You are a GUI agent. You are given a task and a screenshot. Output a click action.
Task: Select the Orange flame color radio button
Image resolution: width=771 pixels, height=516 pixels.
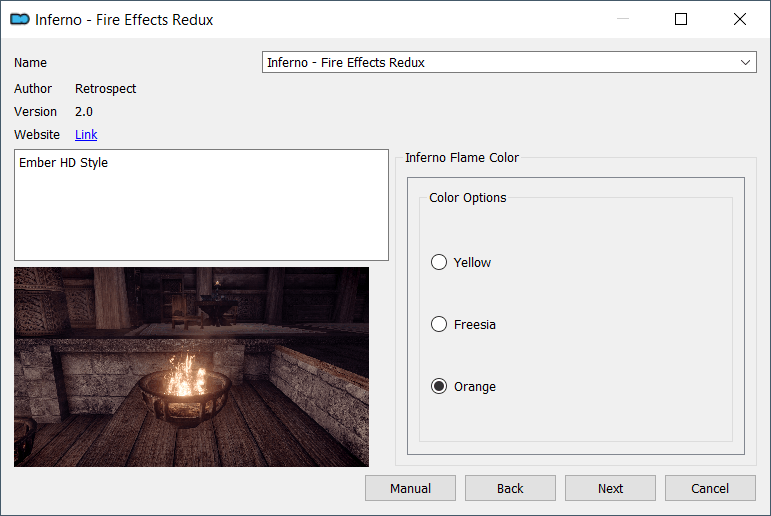click(x=439, y=386)
